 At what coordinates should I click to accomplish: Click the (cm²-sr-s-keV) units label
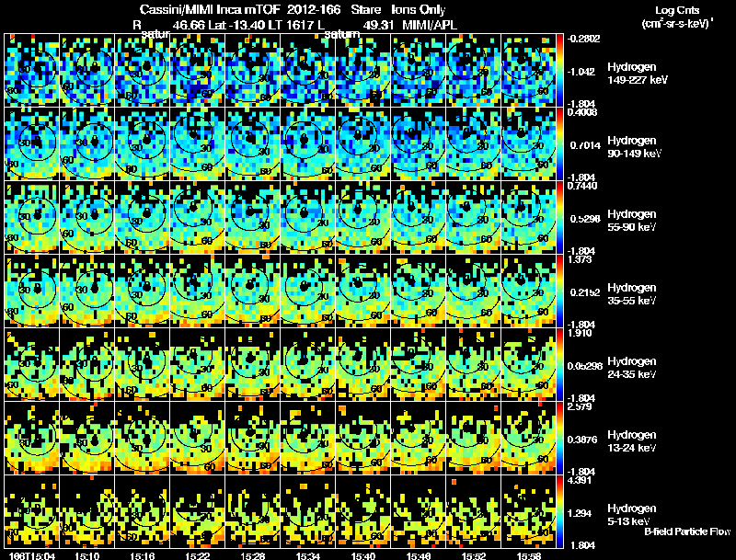(x=677, y=23)
